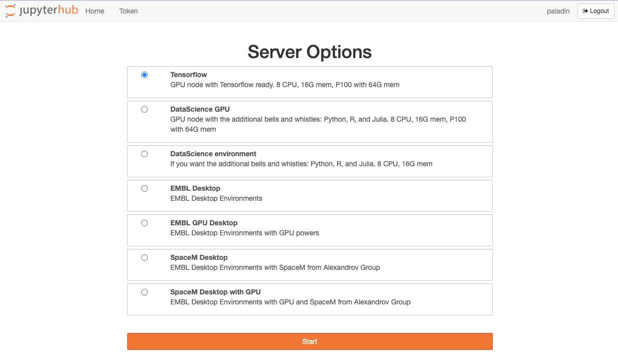Select the DataScience GPU radio button
This screenshot has width=618, height=364.
pyautogui.click(x=145, y=110)
